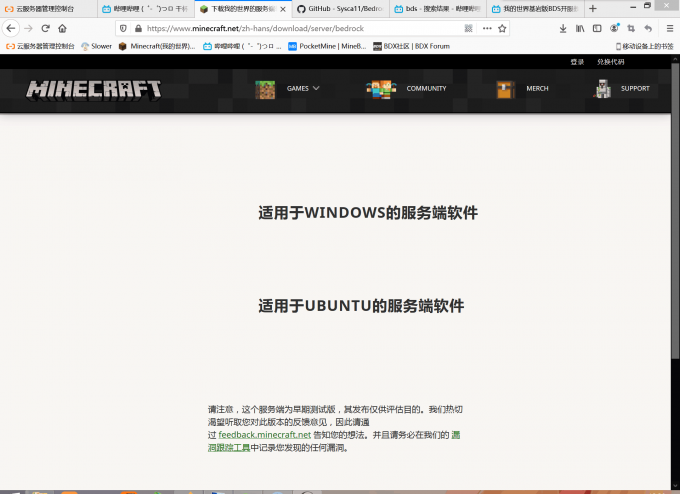The image size is (680, 494).
Task: Click the chest Merch icon
Action: pos(506,90)
